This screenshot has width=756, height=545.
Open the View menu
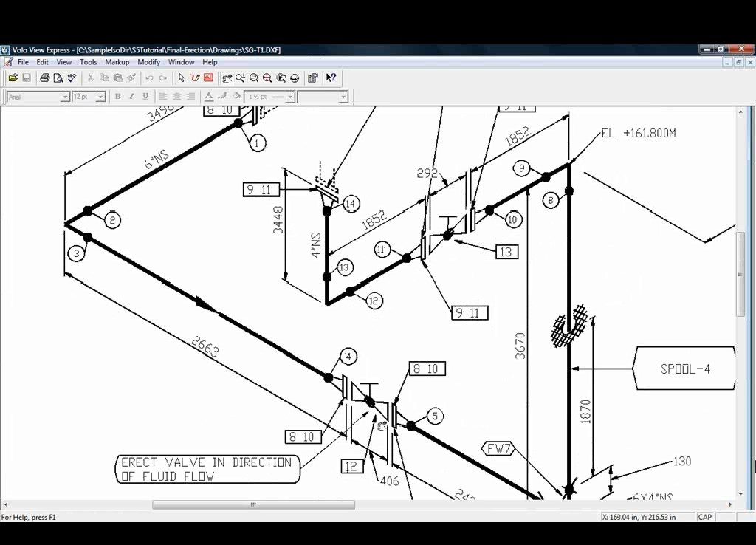[63, 62]
